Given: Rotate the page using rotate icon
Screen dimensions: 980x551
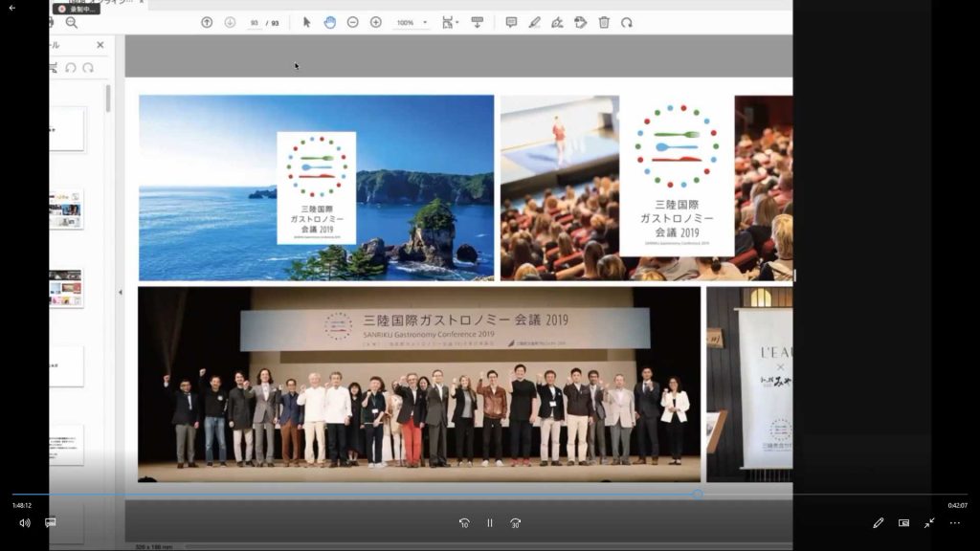Looking at the screenshot, I should [x=627, y=22].
